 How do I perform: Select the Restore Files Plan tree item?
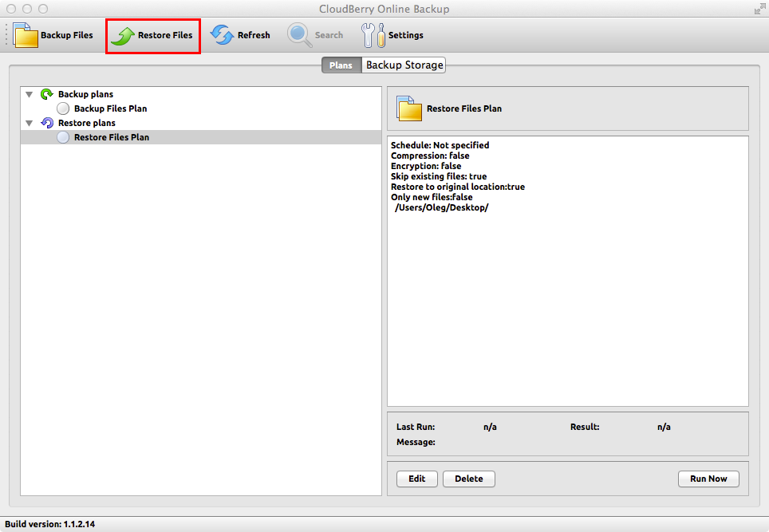pos(201,137)
